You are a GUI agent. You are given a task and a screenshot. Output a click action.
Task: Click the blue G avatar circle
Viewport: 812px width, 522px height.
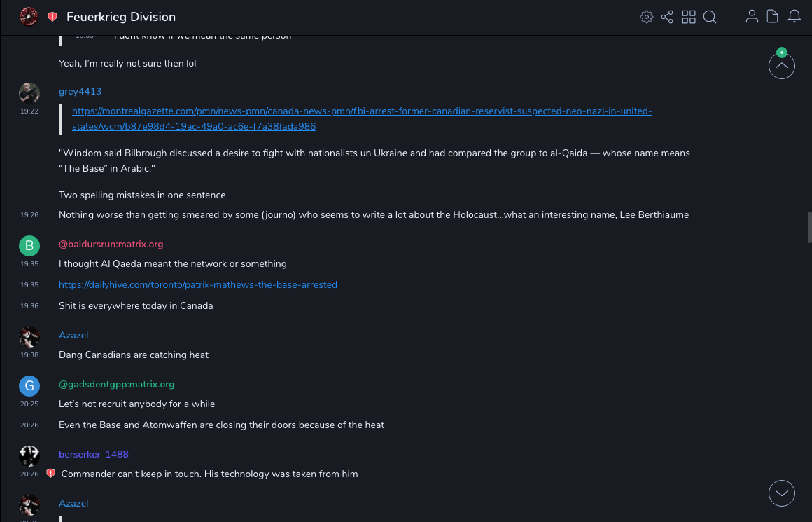click(29, 385)
